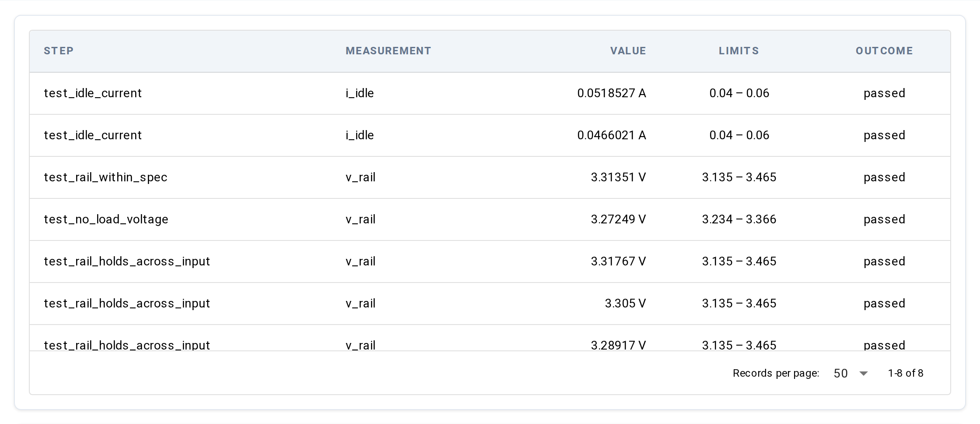The width and height of the screenshot is (980, 424).
Task: Click the test_idle_current step with value 0.0466021 A
Action: point(93,135)
